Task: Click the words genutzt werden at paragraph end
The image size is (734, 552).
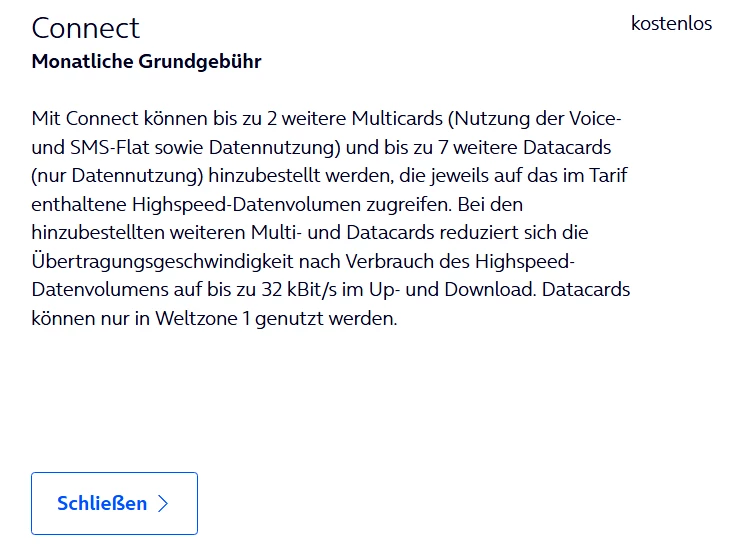Action: (326, 319)
